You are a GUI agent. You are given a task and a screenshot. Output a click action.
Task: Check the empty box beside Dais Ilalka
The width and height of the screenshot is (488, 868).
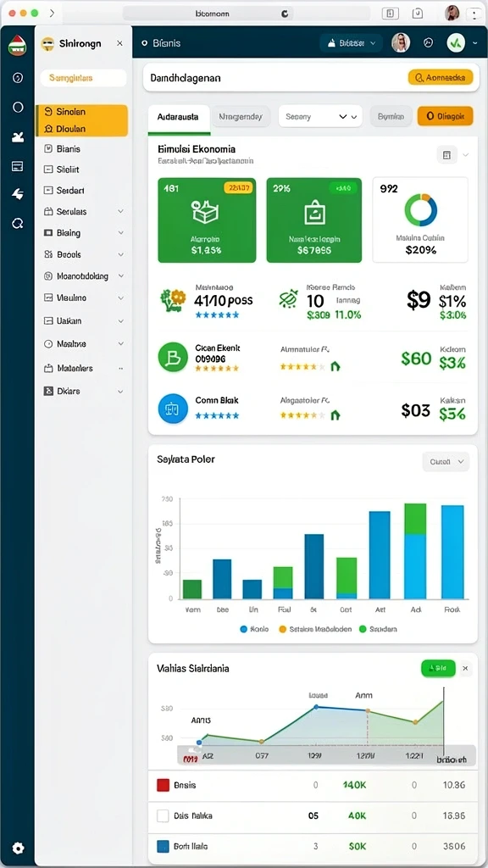[163, 815]
